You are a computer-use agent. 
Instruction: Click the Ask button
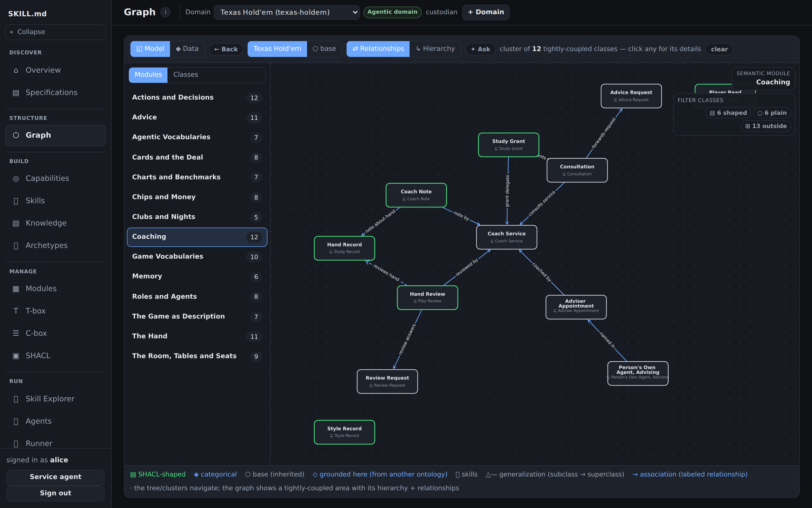[480, 49]
